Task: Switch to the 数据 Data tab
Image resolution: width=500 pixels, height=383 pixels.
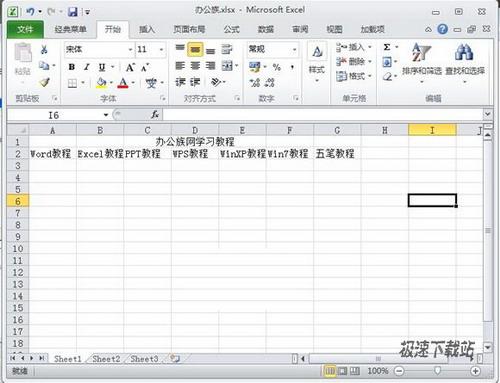Action: [x=266, y=30]
